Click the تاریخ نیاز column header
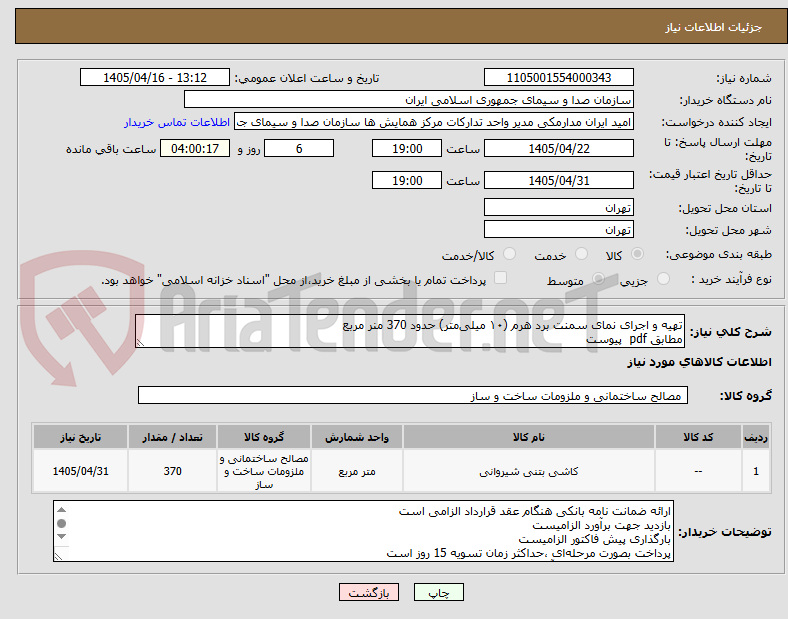 [80, 437]
